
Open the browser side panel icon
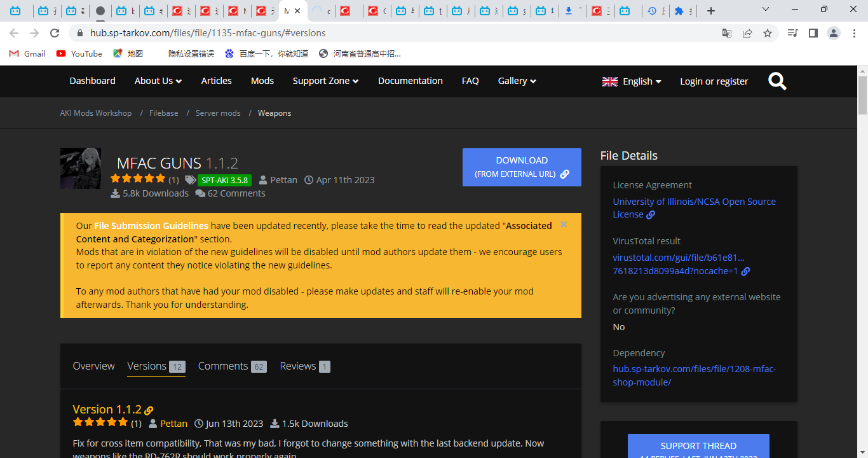(x=813, y=33)
